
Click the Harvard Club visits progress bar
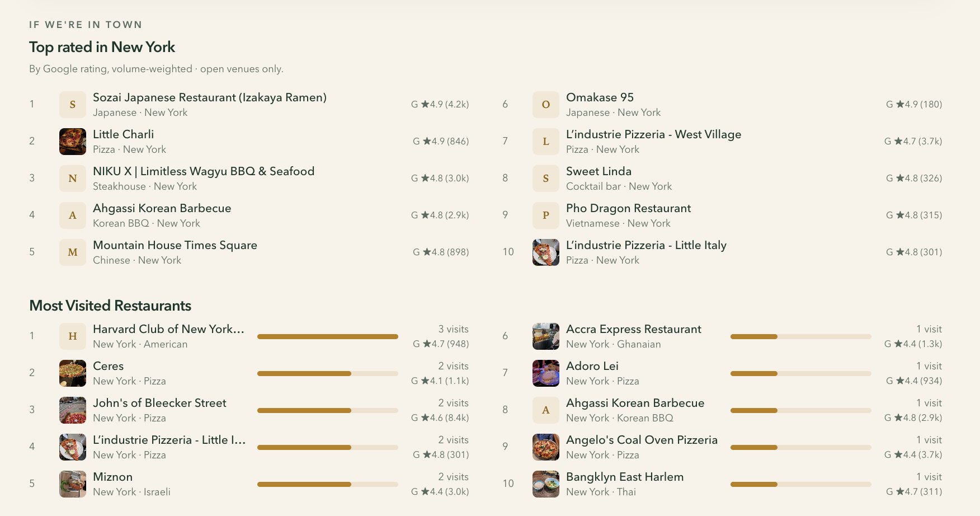[328, 336]
